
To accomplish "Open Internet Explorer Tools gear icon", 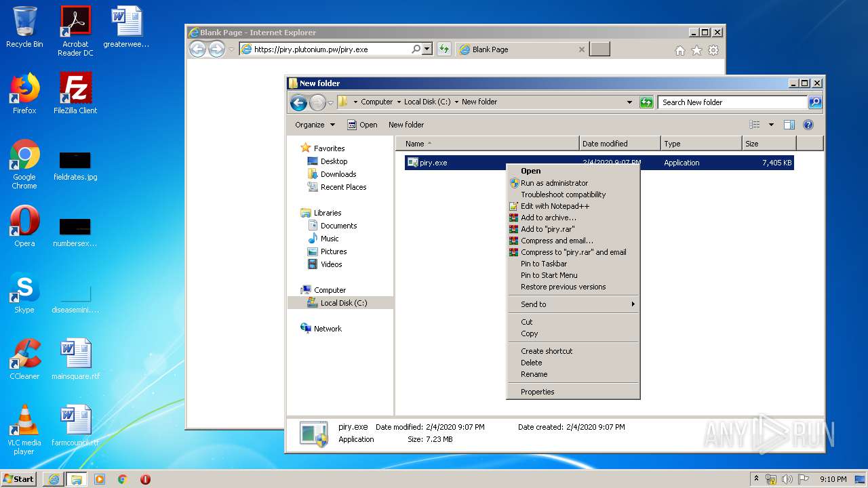I will pyautogui.click(x=713, y=50).
